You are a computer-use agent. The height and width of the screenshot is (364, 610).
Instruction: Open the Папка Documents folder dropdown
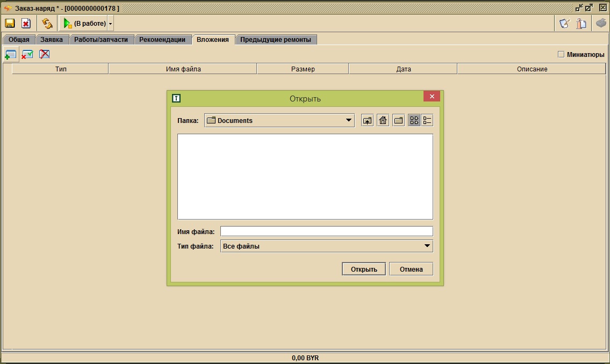click(279, 120)
